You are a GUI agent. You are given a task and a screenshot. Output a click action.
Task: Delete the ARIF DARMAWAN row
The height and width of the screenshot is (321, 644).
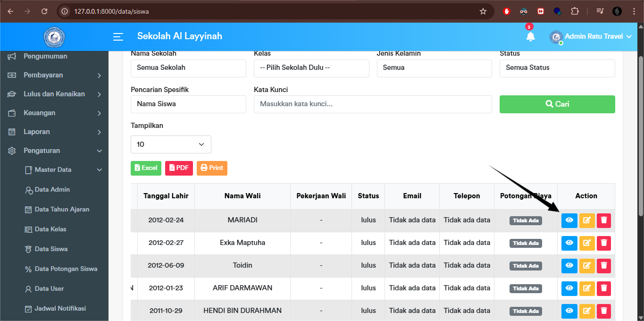tap(603, 288)
